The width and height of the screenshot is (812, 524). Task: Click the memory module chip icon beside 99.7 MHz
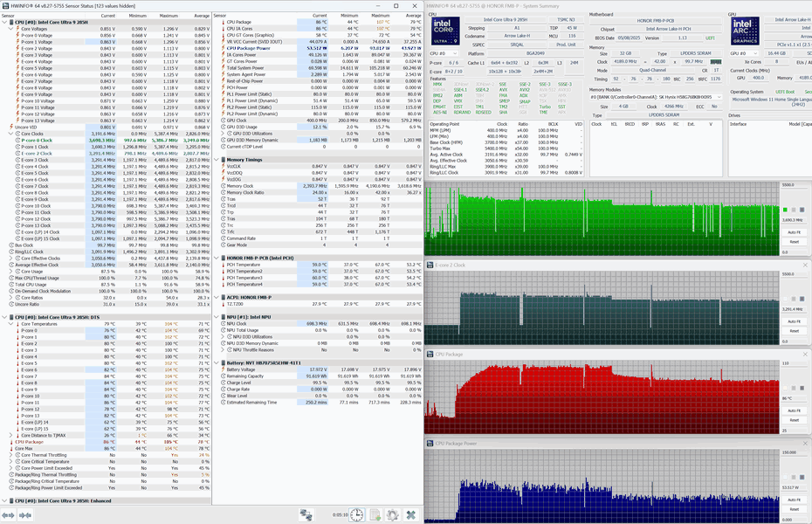716,62
